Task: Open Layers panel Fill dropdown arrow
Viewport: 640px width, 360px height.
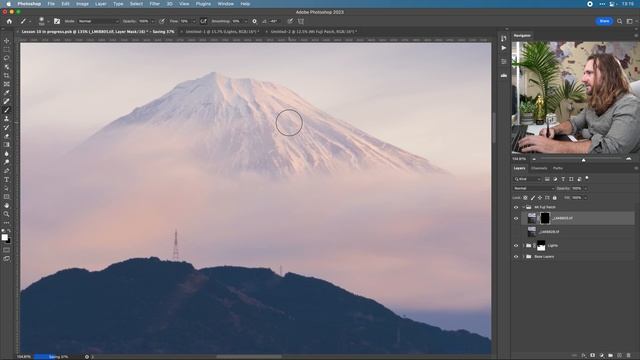Action: click(x=585, y=198)
